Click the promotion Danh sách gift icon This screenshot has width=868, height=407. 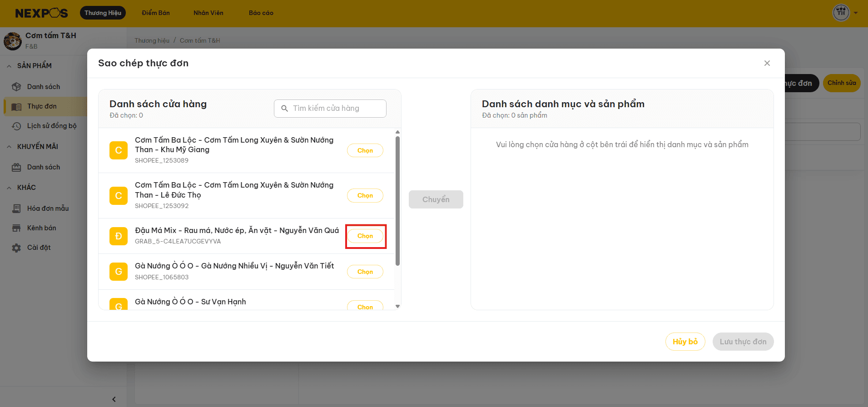[x=16, y=167]
